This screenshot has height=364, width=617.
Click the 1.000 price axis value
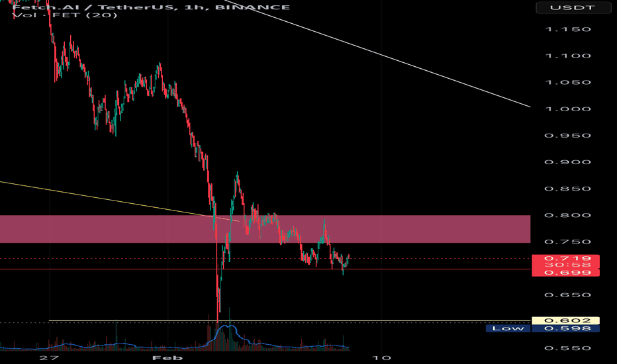[x=568, y=109]
